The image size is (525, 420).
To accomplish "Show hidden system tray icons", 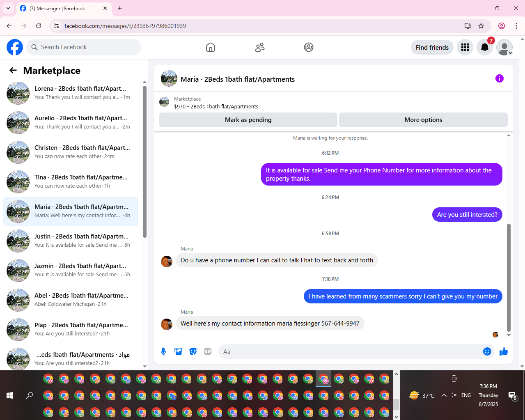I will tap(444, 395).
